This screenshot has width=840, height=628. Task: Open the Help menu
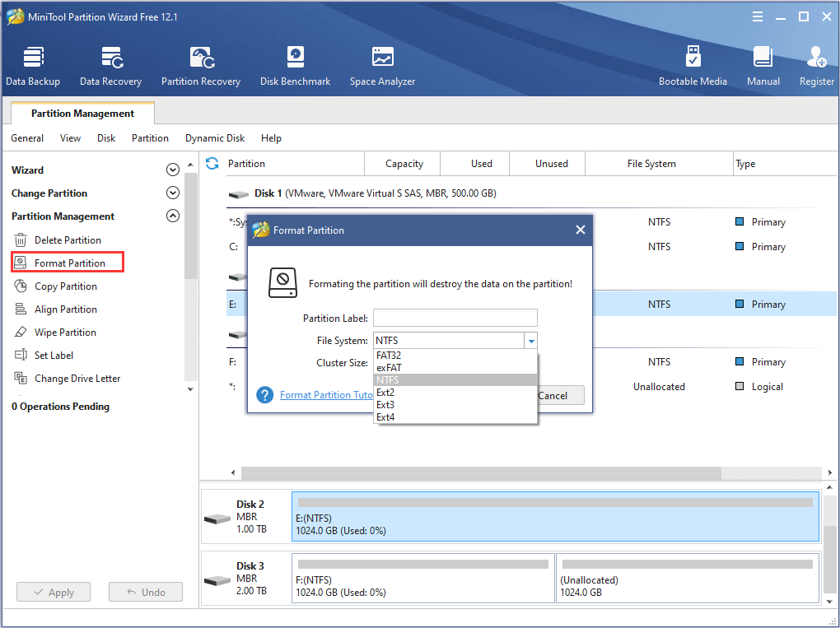coord(271,138)
